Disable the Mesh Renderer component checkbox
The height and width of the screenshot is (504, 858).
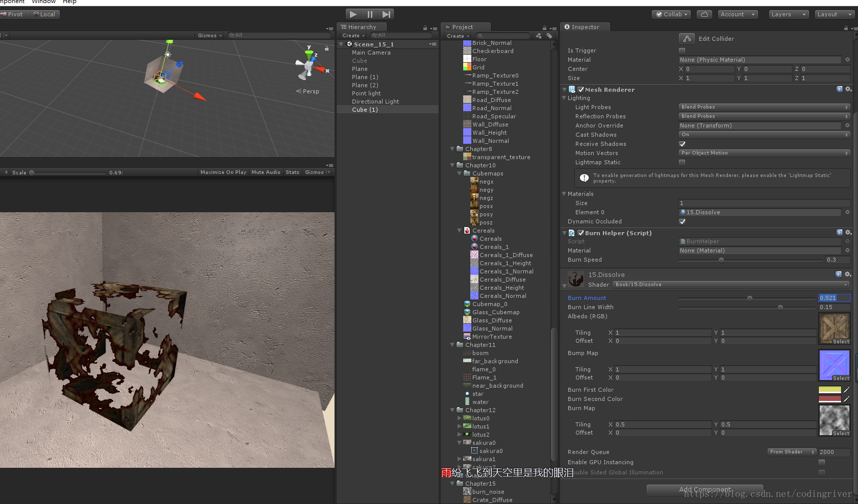[581, 89]
